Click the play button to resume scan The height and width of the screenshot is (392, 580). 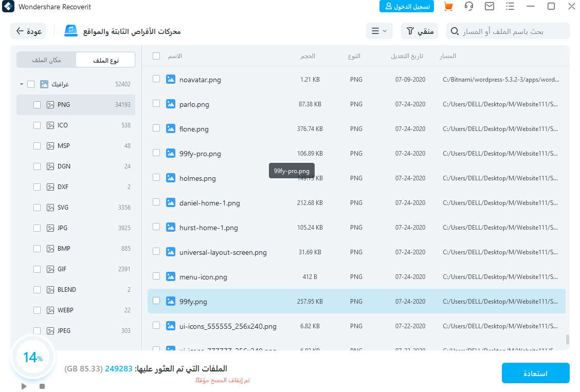tap(24, 386)
